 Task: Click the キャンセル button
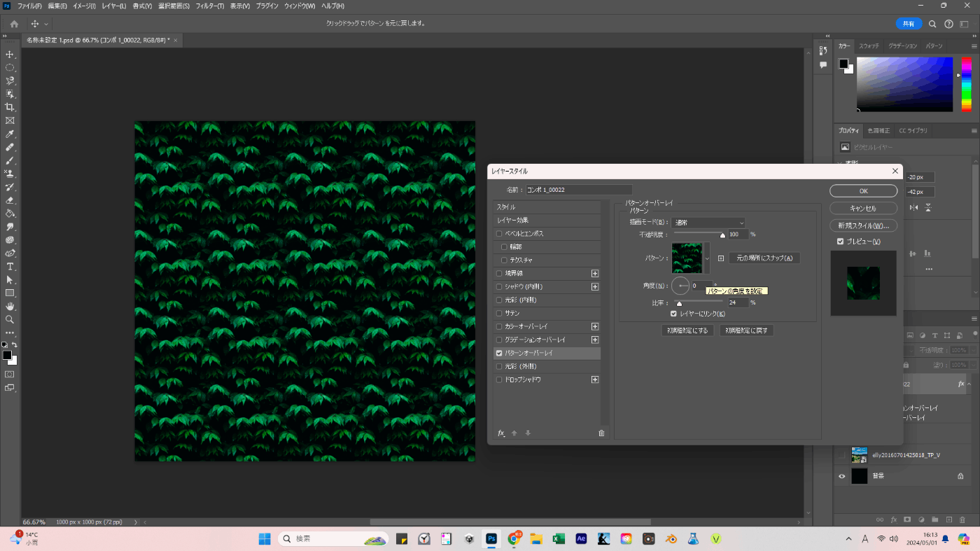[x=863, y=209]
